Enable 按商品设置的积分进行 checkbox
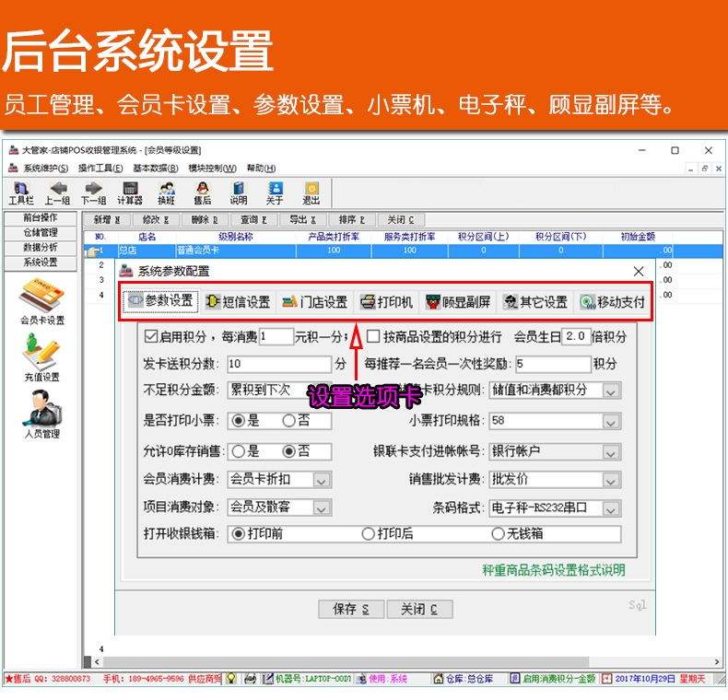Viewport: 728px width, 700px height. [x=373, y=336]
